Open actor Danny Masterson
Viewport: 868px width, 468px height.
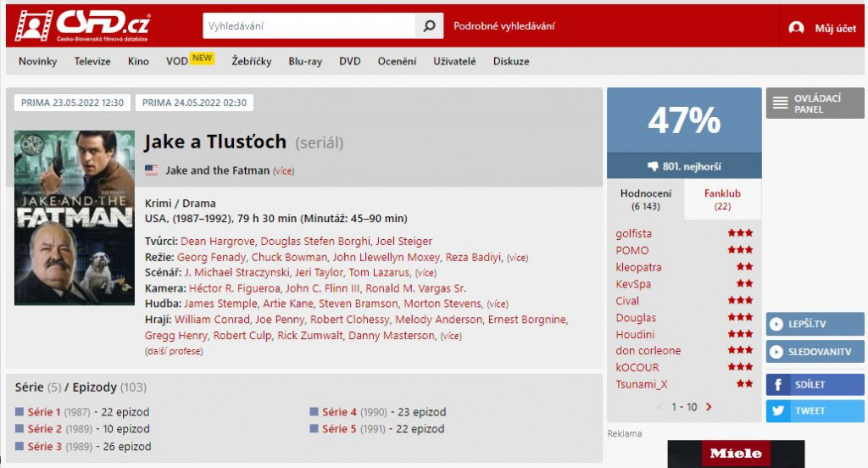tap(392, 335)
